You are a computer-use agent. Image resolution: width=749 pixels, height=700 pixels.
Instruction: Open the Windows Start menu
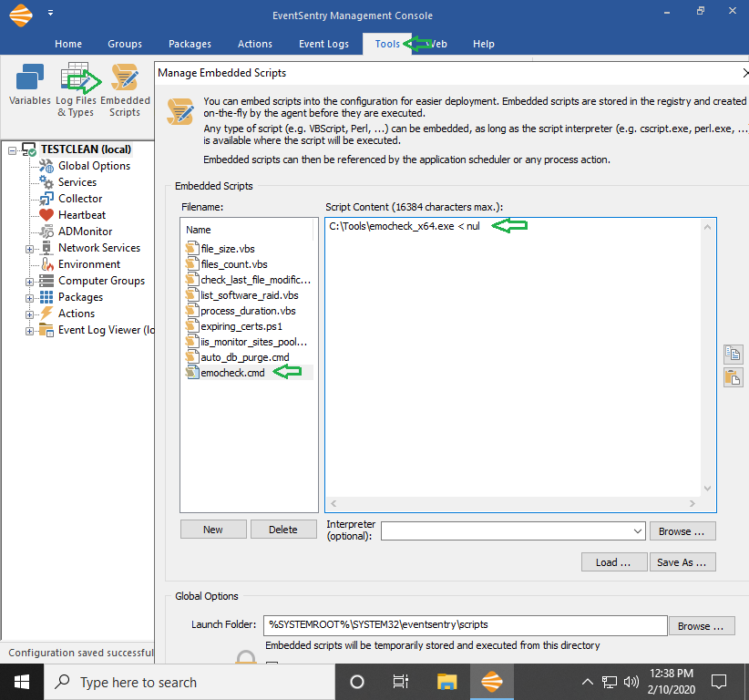coord(22,682)
